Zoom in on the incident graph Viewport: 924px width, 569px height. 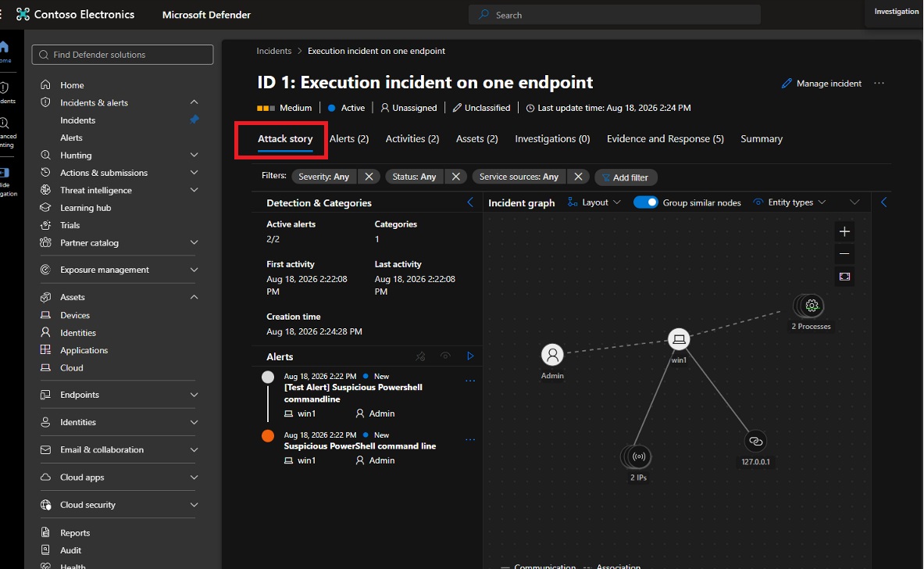point(844,231)
